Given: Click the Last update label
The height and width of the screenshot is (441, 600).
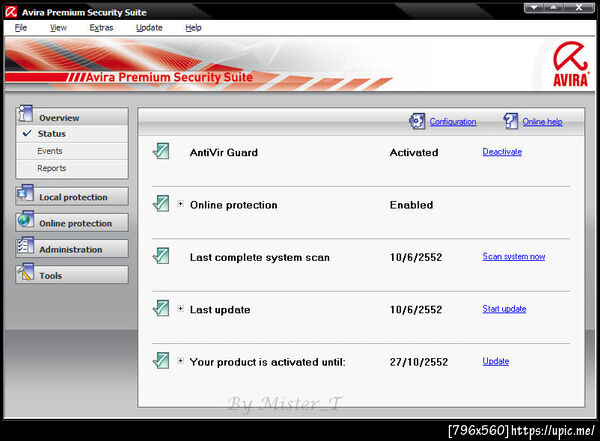Looking at the screenshot, I should (220, 310).
